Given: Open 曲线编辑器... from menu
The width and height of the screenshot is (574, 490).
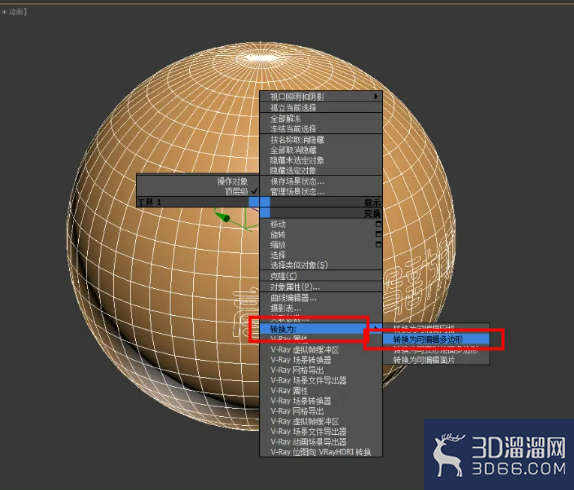Looking at the screenshot, I should click(293, 298).
